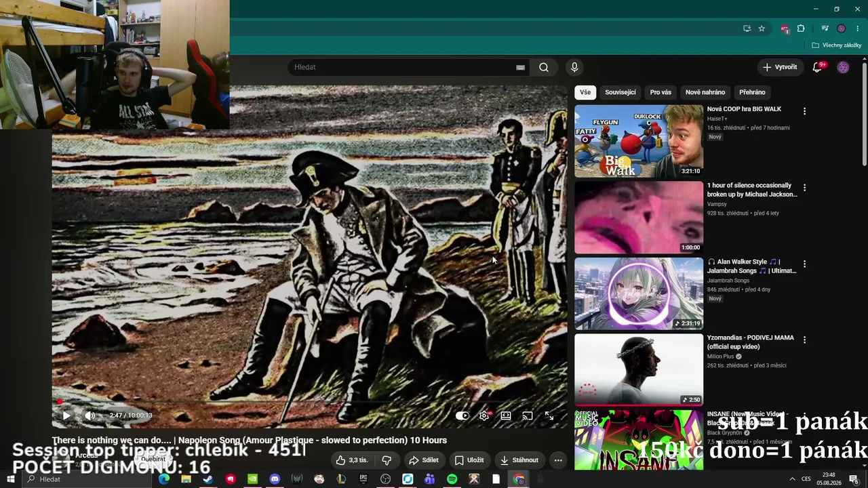Toggle the autoplay switch in the player
This screenshot has width=868, height=488.
(462, 415)
